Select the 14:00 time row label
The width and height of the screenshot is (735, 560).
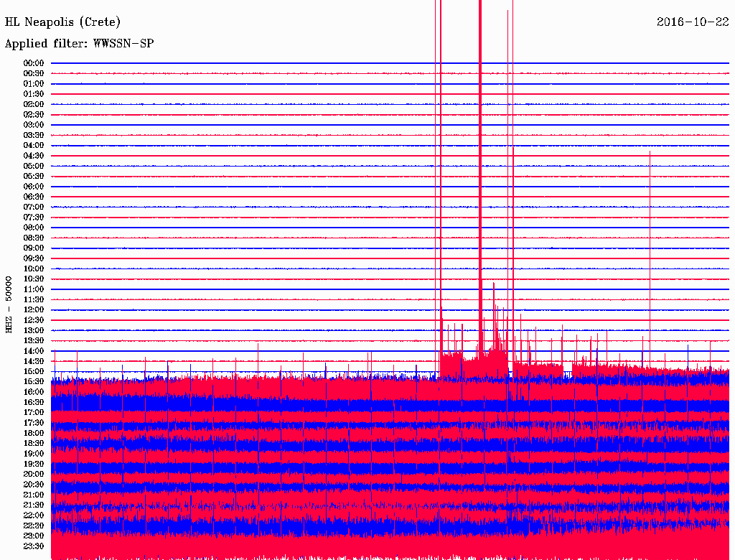pyautogui.click(x=34, y=351)
